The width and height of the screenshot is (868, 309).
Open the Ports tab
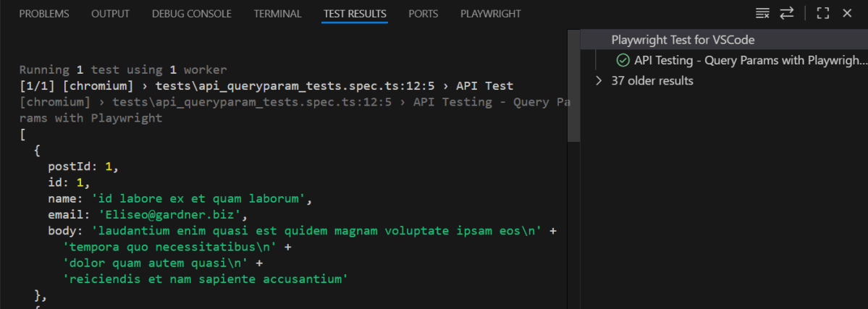click(x=424, y=14)
